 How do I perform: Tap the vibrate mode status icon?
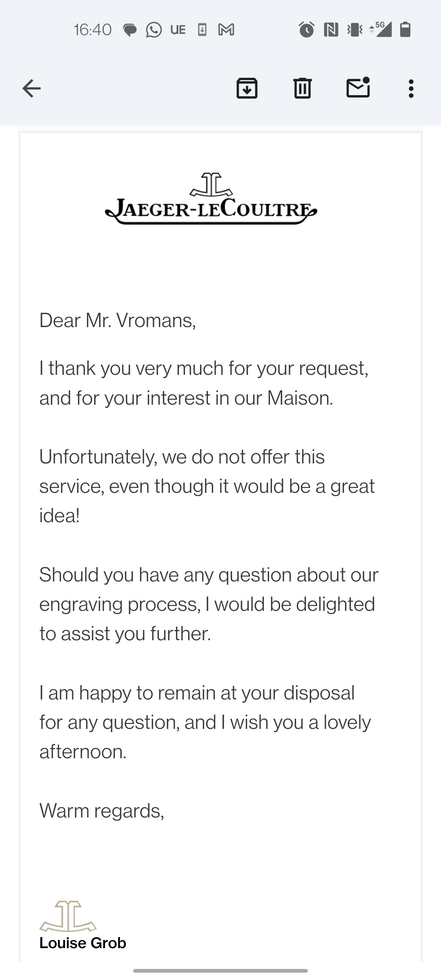pyautogui.click(x=354, y=29)
